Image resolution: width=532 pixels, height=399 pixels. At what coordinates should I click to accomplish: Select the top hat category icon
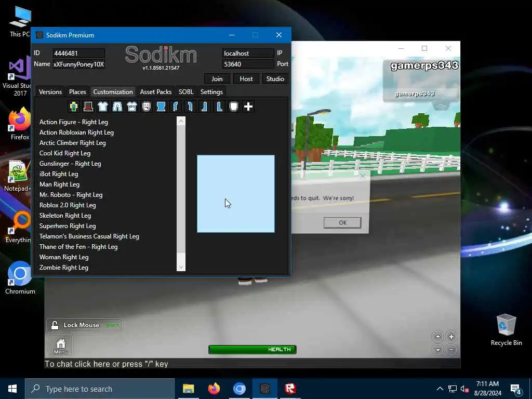point(88,107)
